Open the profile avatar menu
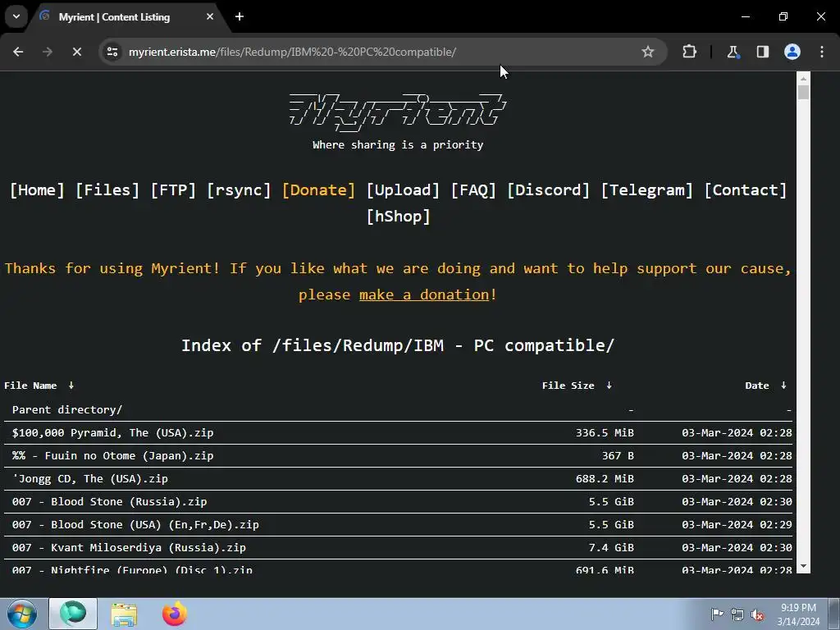The height and width of the screenshot is (630, 840). coord(792,52)
